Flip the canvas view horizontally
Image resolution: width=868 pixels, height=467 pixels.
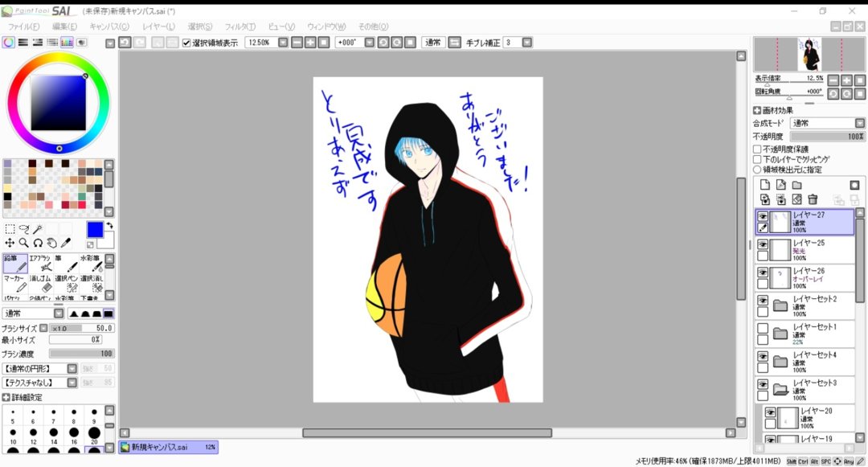[454, 43]
